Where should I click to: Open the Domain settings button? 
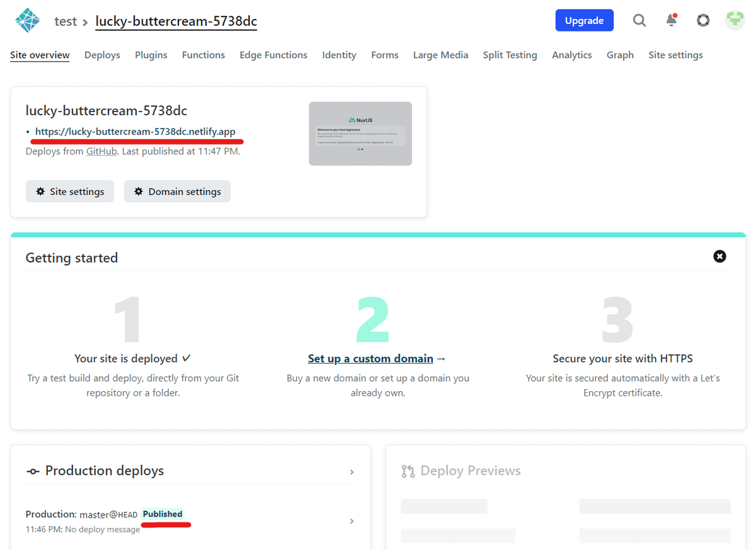pyautogui.click(x=177, y=192)
